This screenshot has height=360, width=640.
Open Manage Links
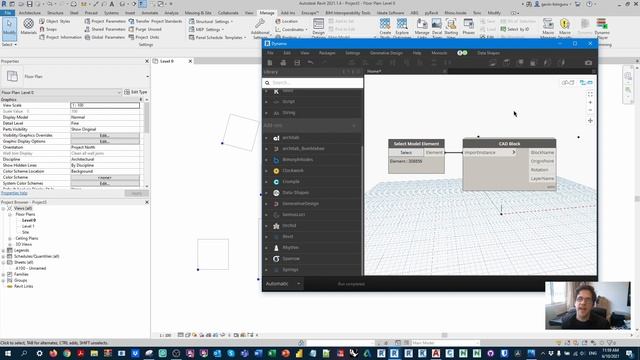click(x=422, y=27)
